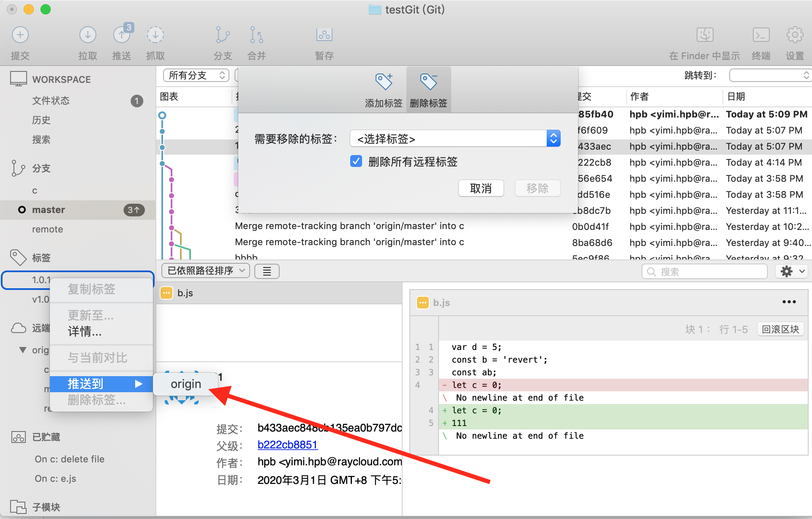The image size is (812, 519).
Task: Type in the 搜索 search field
Action: pyautogui.click(x=704, y=271)
